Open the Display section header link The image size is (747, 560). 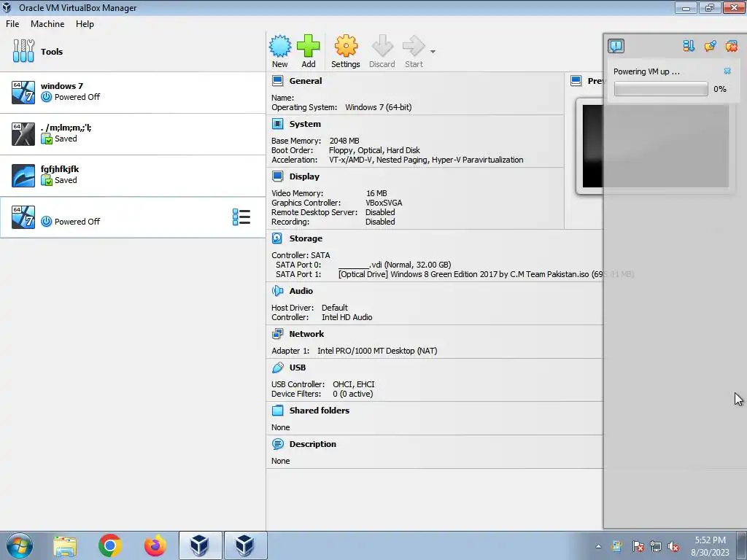[304, 176]
